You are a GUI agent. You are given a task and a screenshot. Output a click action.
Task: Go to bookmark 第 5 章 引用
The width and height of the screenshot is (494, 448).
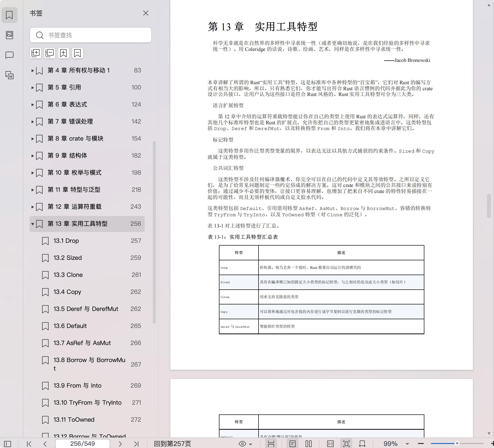(87, 87)
